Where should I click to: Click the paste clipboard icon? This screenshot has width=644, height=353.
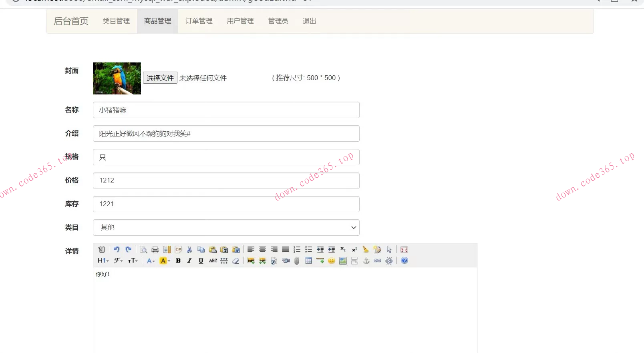(213, 249)
